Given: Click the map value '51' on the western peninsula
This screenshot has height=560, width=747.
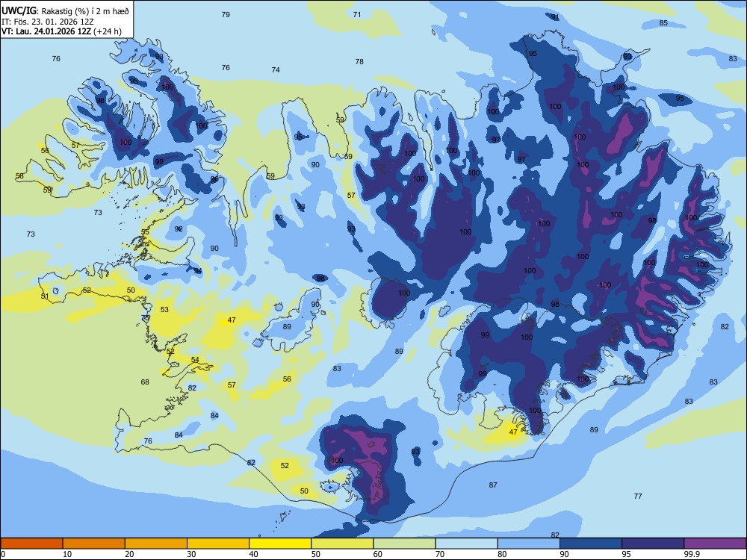Looking at the screenshot, I should 45,296.
